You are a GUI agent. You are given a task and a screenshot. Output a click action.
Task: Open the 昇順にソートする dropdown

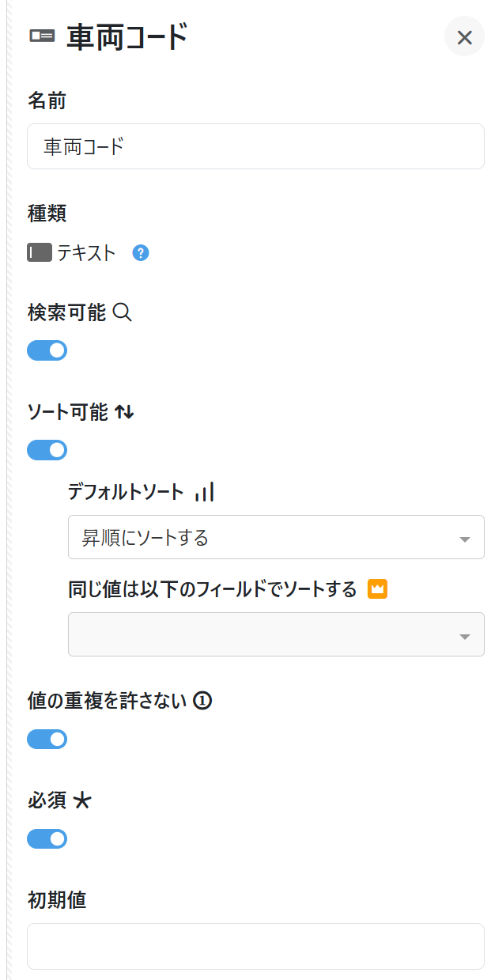[276, 538]
